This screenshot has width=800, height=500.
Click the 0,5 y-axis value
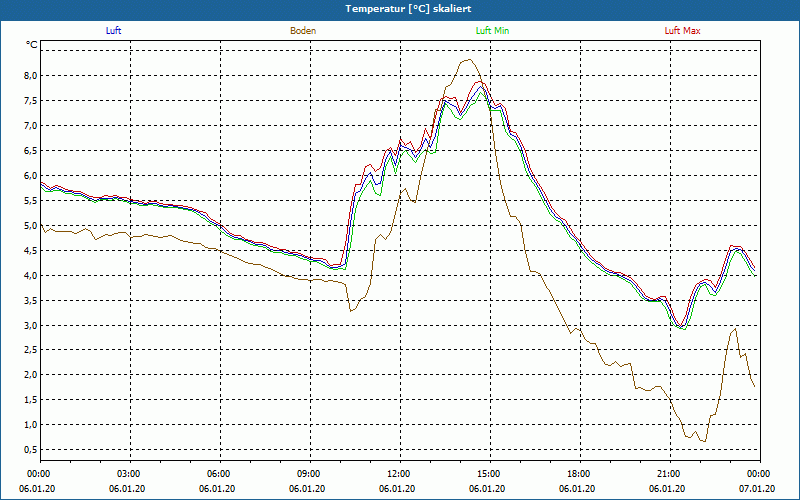coord(31,450)
